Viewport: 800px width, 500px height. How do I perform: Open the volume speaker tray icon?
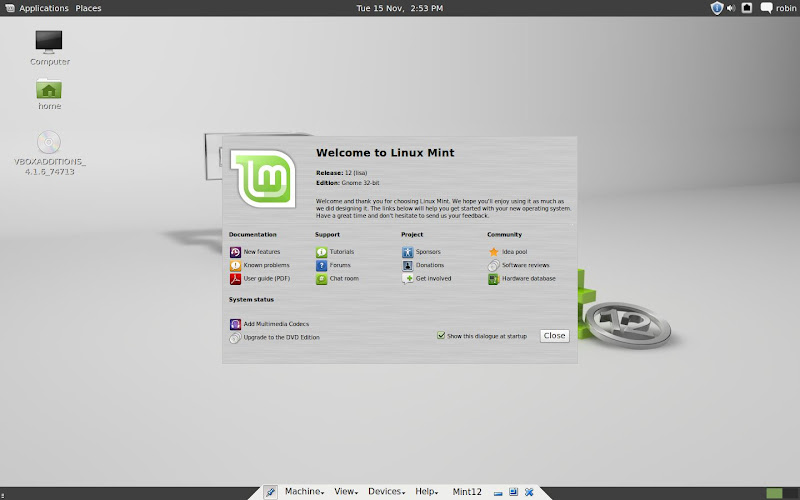(731, 8)
